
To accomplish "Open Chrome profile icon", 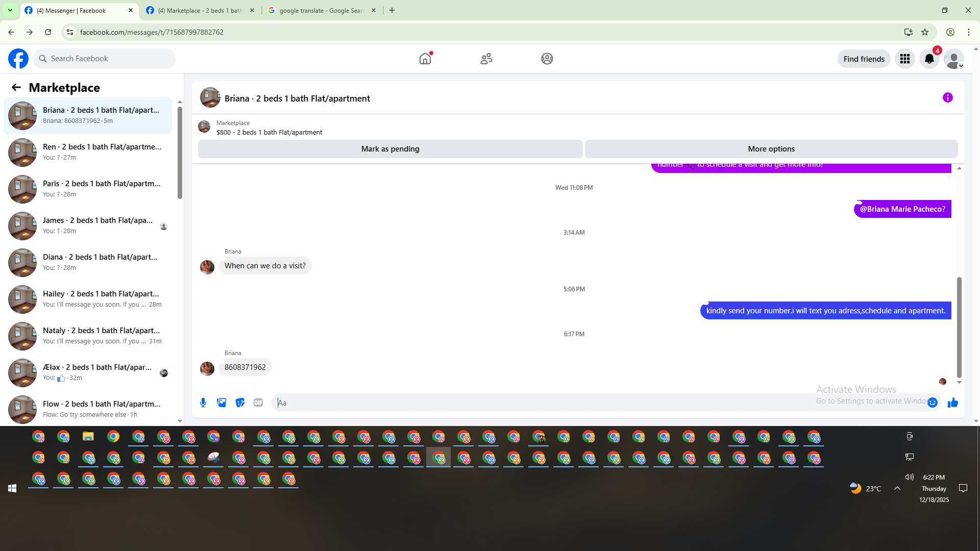I will [x=950, y=32].
